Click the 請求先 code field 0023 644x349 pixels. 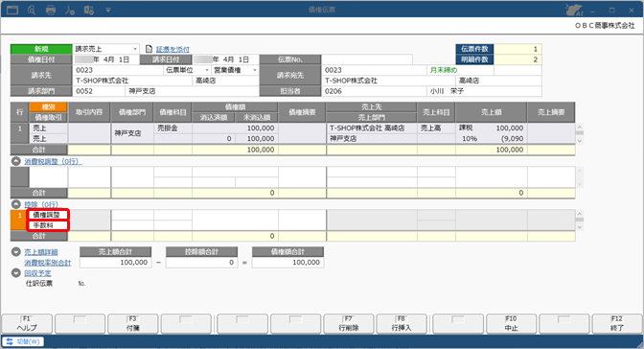tap(118, 70)
